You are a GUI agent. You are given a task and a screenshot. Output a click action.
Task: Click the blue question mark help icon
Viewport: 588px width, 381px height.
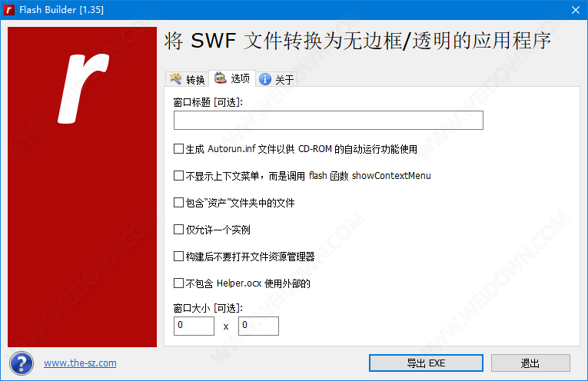pos(22,363)
